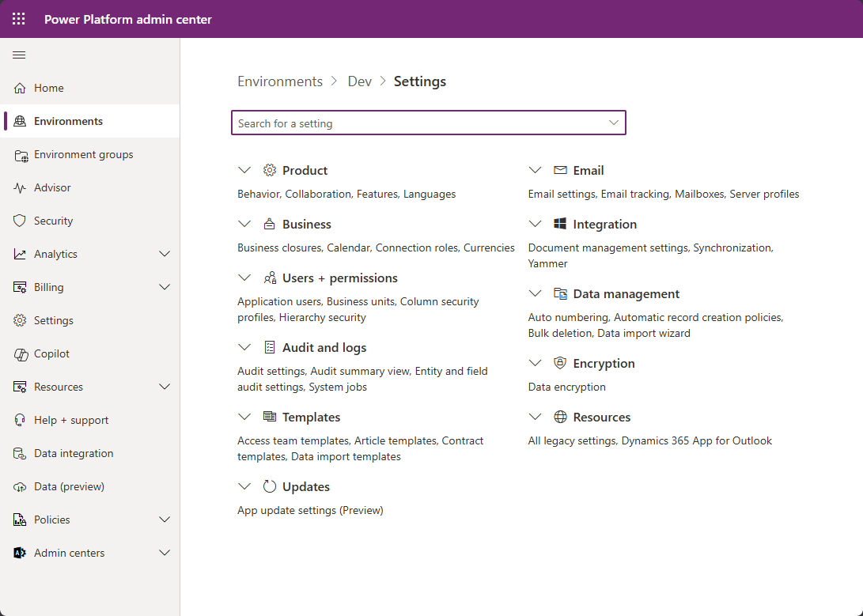Click the Help + support headset icon
This screenshot has width=863, height=616.
click(x=20, y=420)
